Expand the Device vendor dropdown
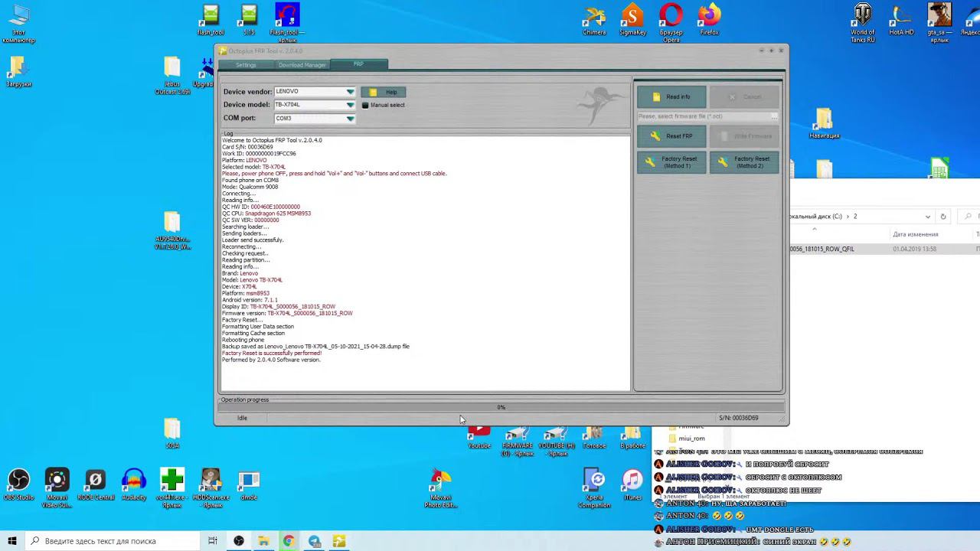Image resolution: width=980 pixels, height=551 pixels. pyautogui.click(x=350, y=92)
